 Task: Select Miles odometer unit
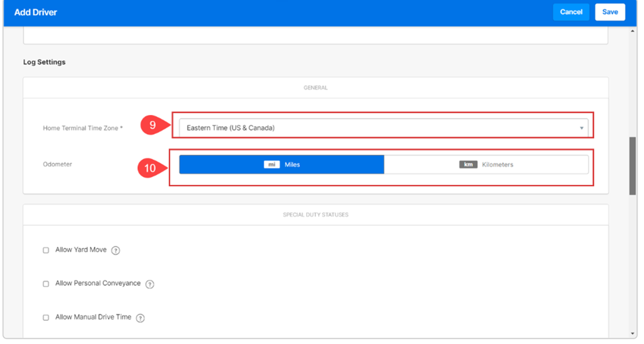coord(282,165)
